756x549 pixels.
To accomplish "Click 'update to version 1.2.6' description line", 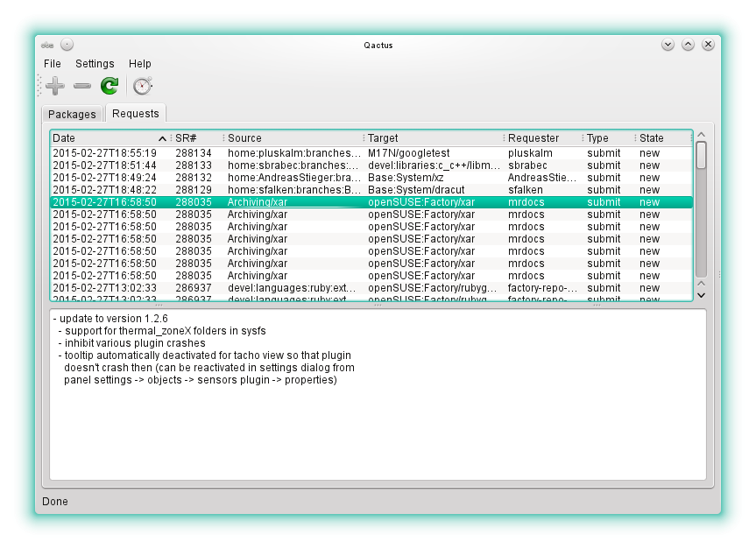I will click(110, 319).
